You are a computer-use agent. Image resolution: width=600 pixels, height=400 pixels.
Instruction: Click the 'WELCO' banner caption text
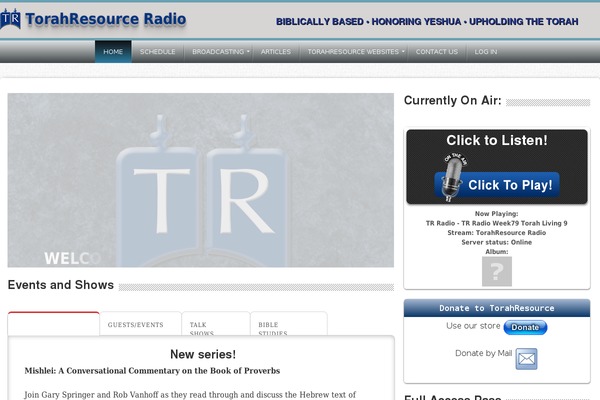[x=73, y=258]
